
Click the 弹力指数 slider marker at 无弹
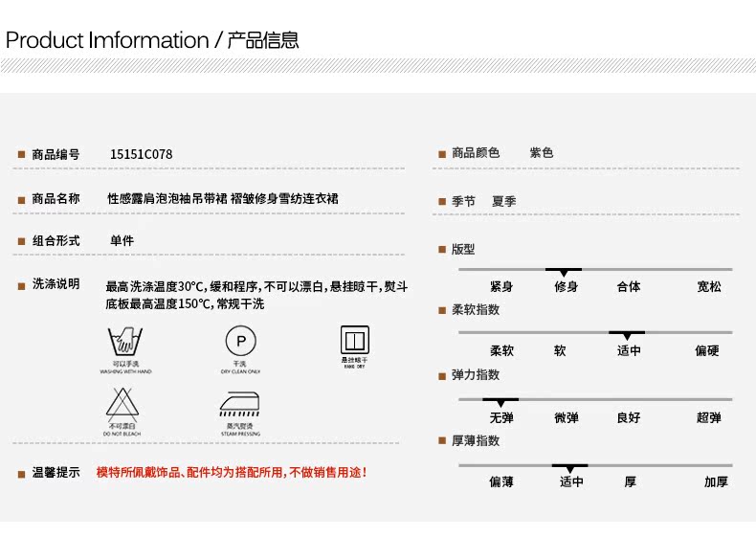click(500, 402)
